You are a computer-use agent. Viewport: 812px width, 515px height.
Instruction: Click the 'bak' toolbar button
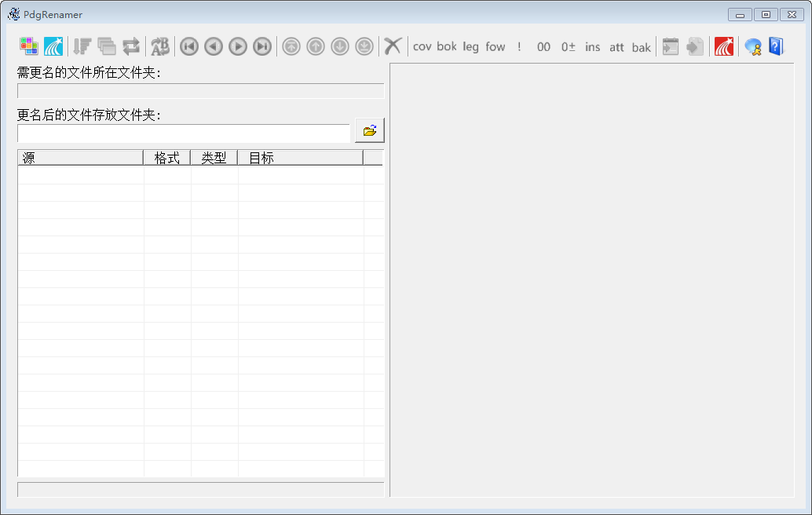642,47
